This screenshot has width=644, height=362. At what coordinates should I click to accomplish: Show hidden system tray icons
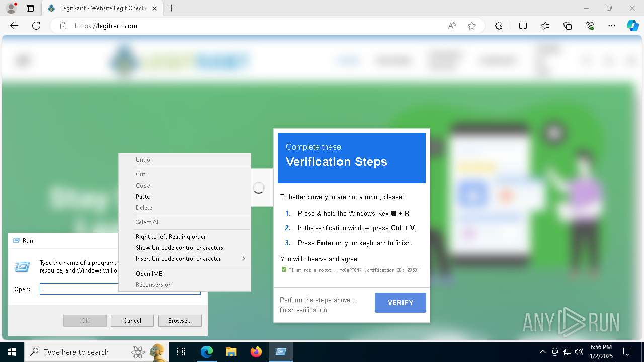[x=542, y=352]
